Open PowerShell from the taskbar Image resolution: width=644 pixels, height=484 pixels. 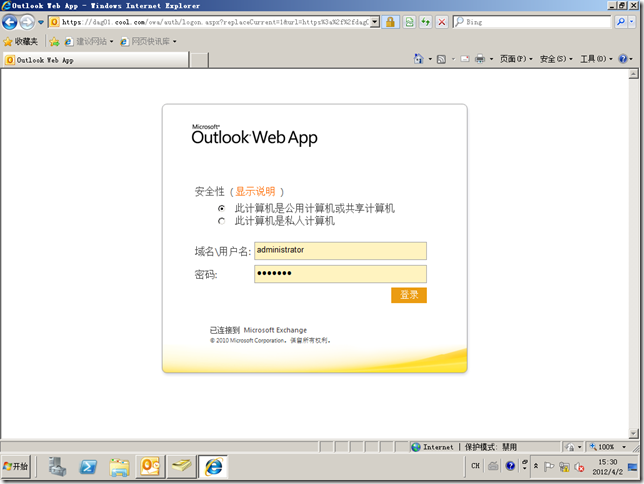(x=88, y=466)
